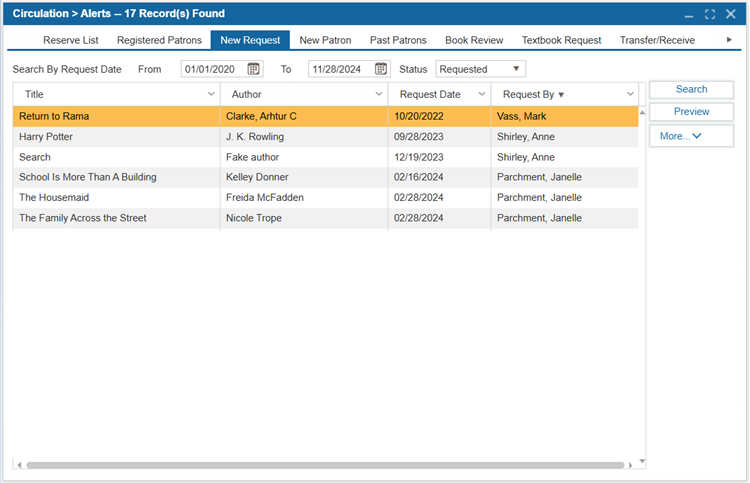Click the vertical scrollbar down arrow
The image size is (750, 483).
(642, 461)
